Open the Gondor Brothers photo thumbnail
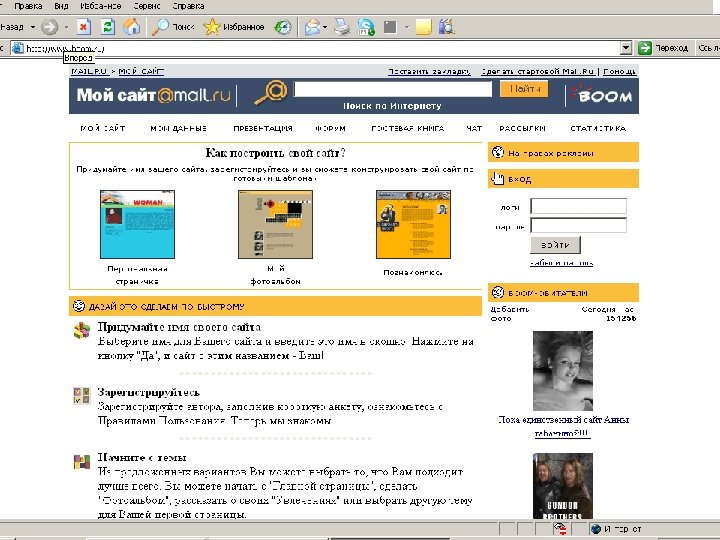720x540 pixels. (562, 486)
